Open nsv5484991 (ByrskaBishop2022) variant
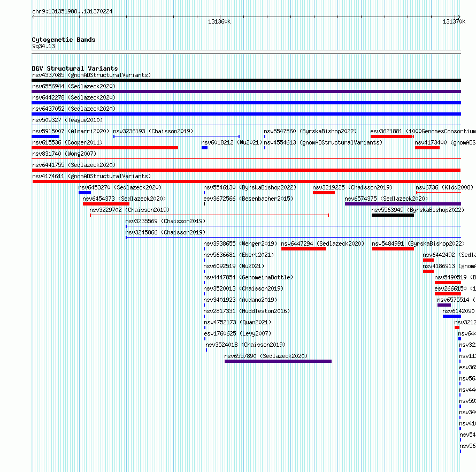The height and width of the screenshot is (472, 476). click(x=418, y=243)
